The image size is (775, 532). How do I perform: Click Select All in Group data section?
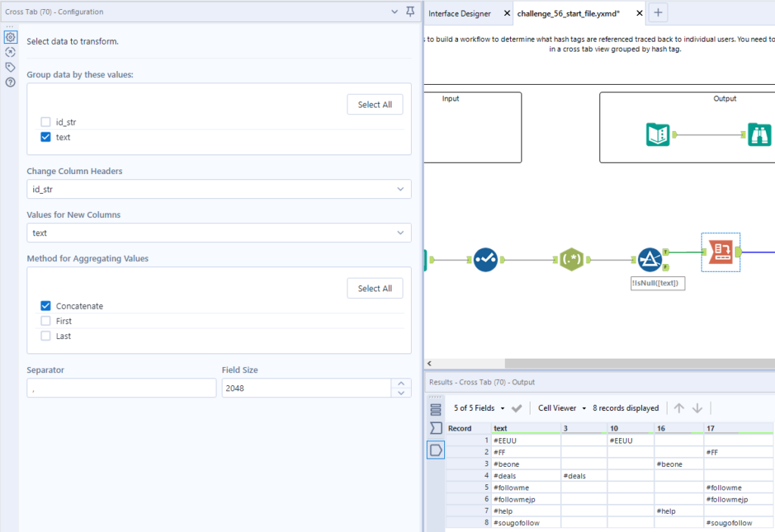(375, 104)
